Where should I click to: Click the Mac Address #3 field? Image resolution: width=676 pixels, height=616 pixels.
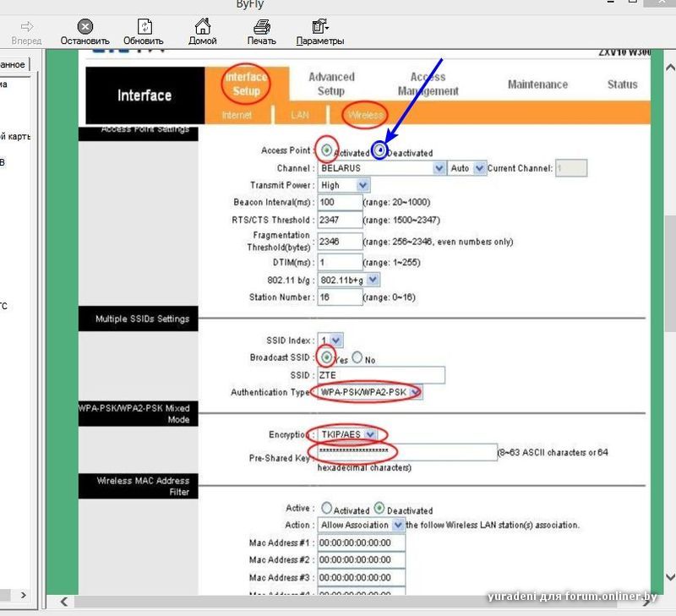(362, 578)
